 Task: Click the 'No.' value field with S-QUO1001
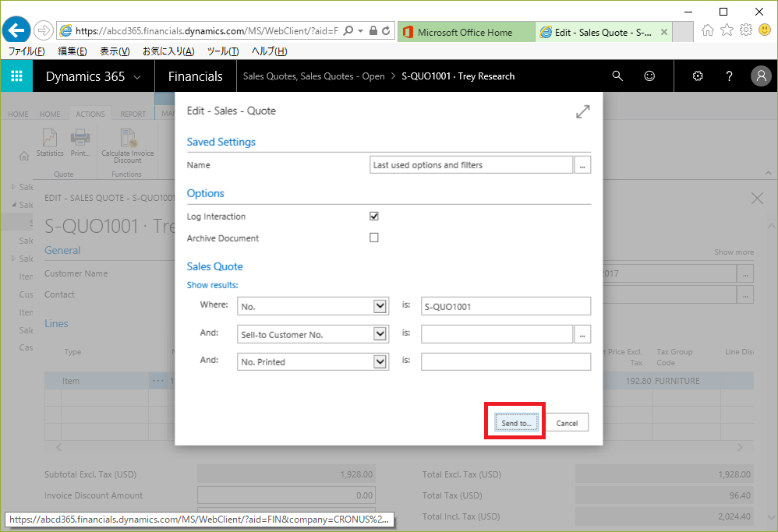coord(506,306)
